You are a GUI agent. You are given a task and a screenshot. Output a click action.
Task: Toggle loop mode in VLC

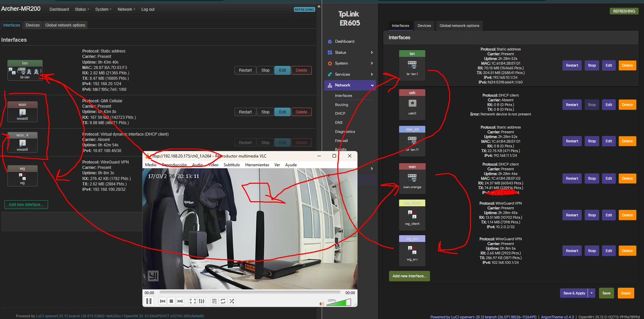(x=223, y=301)
